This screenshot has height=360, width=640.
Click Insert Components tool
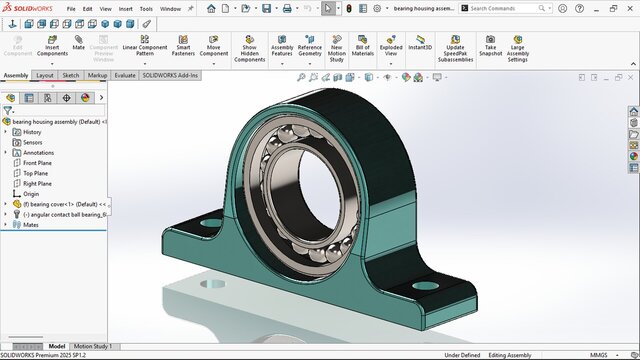52,46
